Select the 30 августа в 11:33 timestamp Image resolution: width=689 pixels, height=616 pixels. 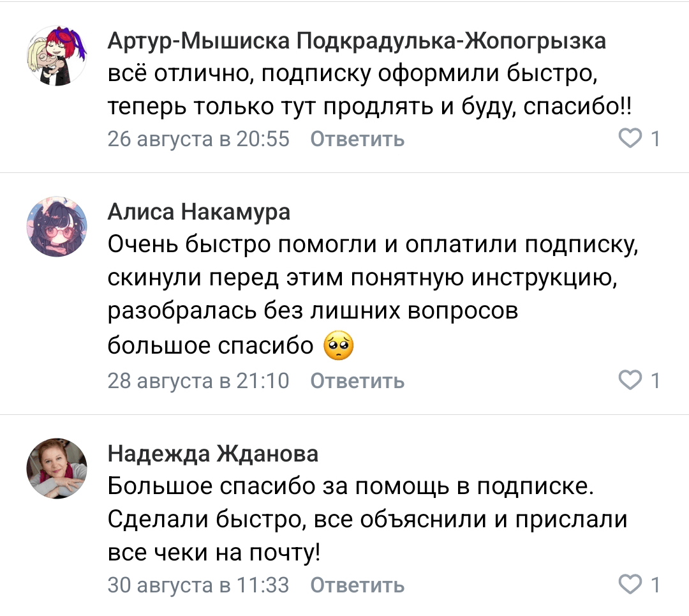click(x=198, y=585)
